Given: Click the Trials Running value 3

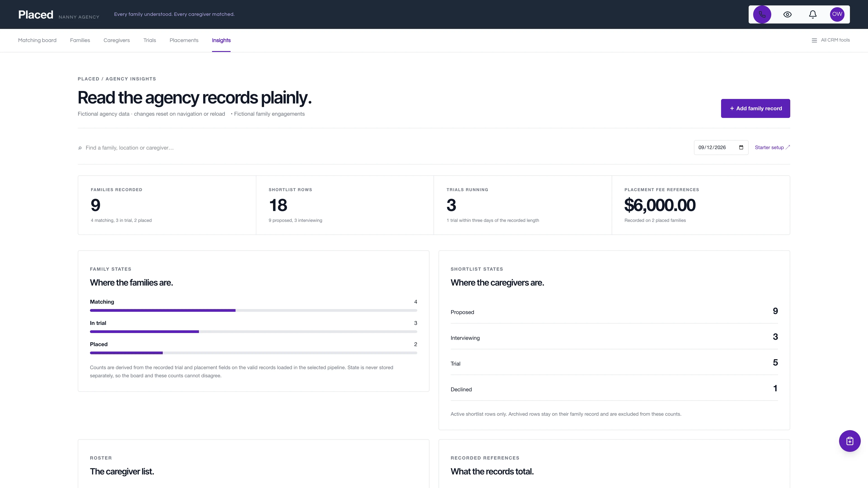Looking at the screenshot, I should [x=452, y=205].
